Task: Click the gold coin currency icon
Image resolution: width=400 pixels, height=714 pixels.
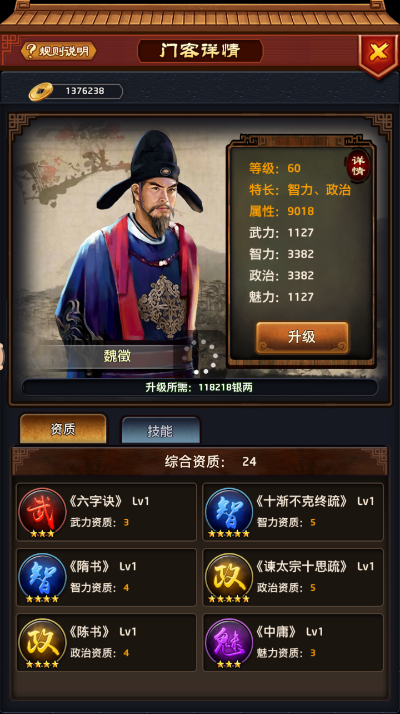Action: click(x=41, y=92)
